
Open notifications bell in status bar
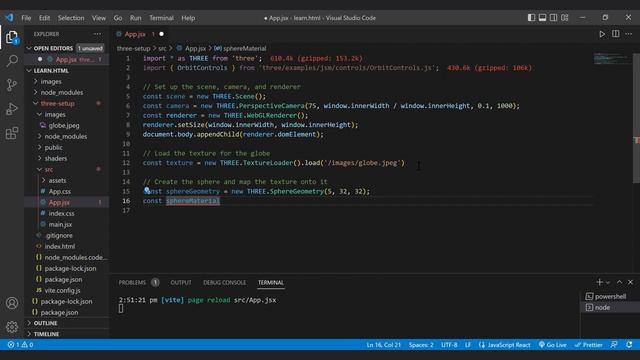tap(629, 345)
